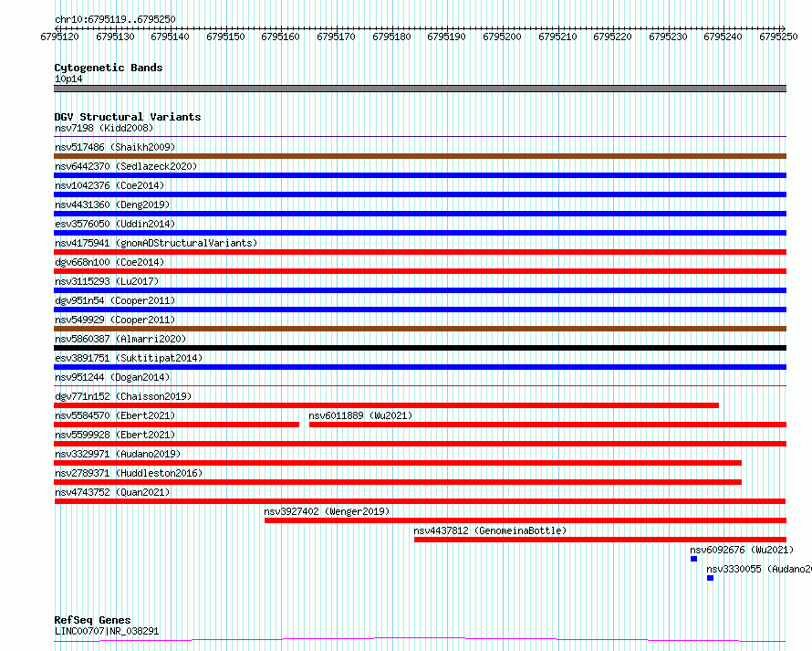This screenshot has width=812, height=651.
Task: Click the nsv3329971 (Audano2019) label
Action: click(x=118, y=454)
